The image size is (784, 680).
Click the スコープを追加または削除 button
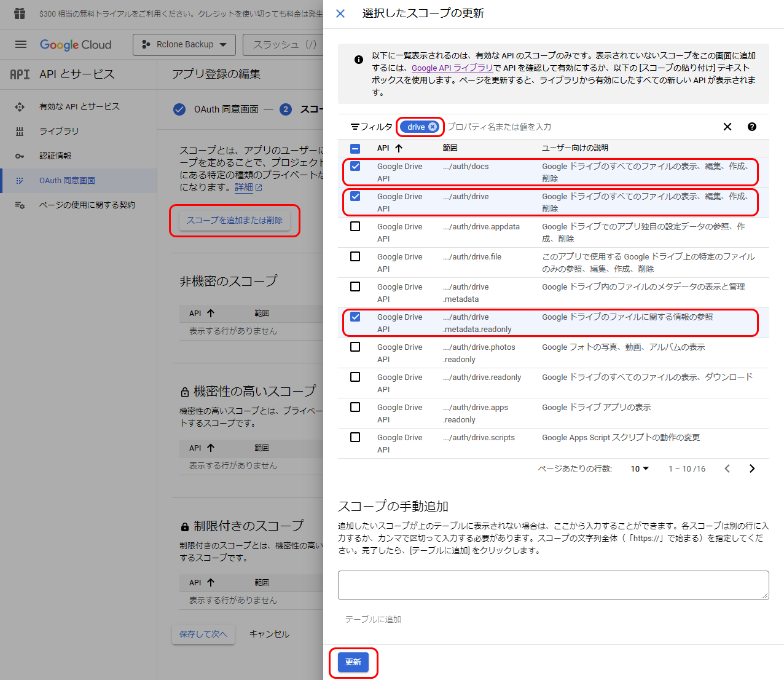[x=235, y=220]
